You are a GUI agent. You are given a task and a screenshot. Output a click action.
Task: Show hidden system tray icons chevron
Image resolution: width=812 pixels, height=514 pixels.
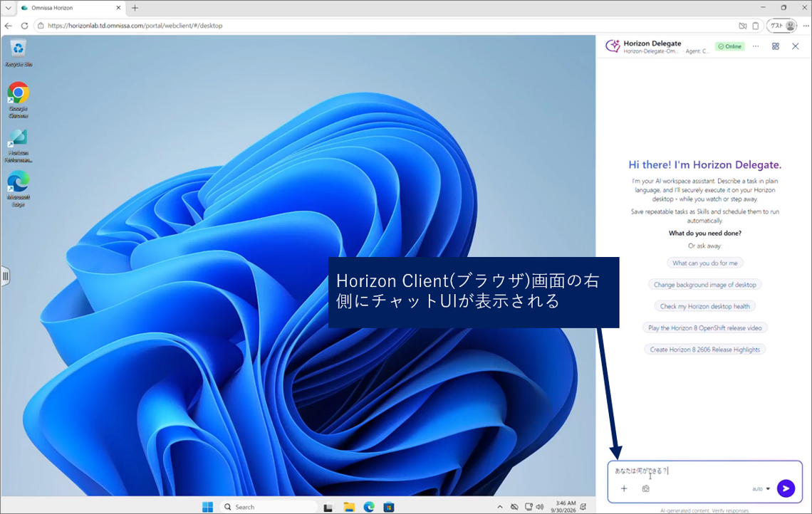pyautogui.click(x=500, y=508)
